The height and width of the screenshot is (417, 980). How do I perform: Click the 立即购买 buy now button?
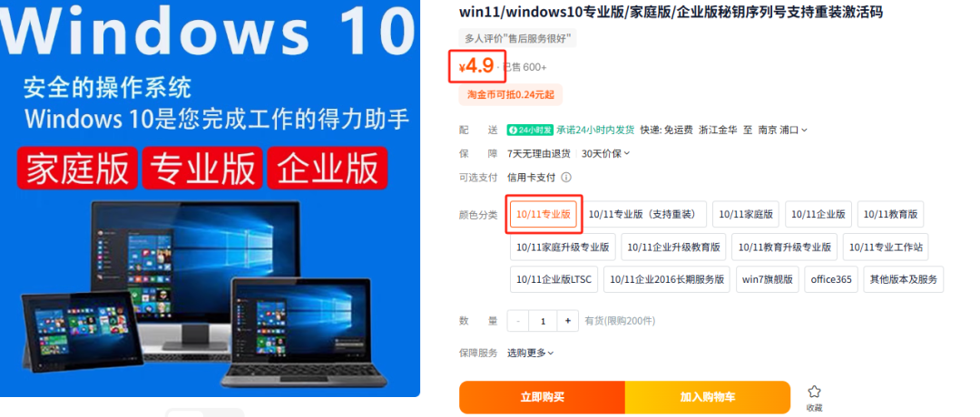click(x=543, y=397)
